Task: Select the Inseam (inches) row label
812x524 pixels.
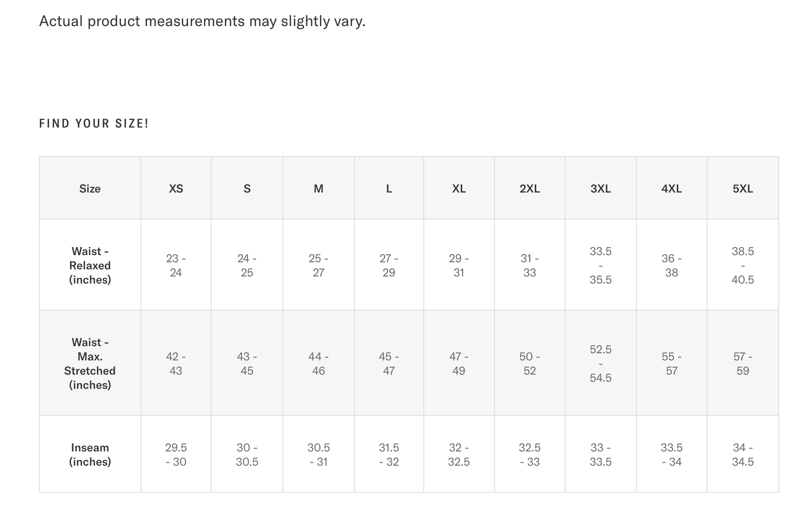Action: (90, 455)
